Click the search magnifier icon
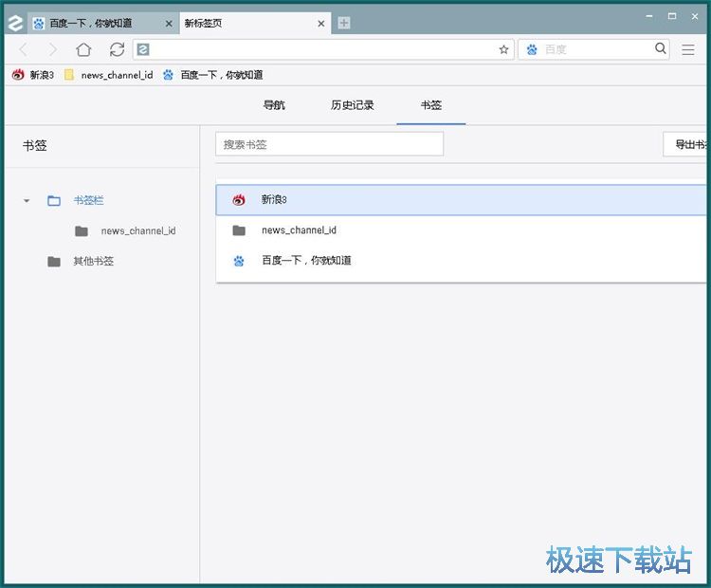 (x=661, y=48)
